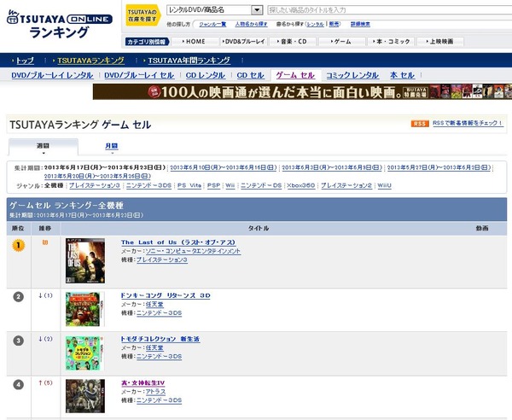512x420 pixels.
Task: Switch to the 本 セル tab
Action: coord(402,75)
